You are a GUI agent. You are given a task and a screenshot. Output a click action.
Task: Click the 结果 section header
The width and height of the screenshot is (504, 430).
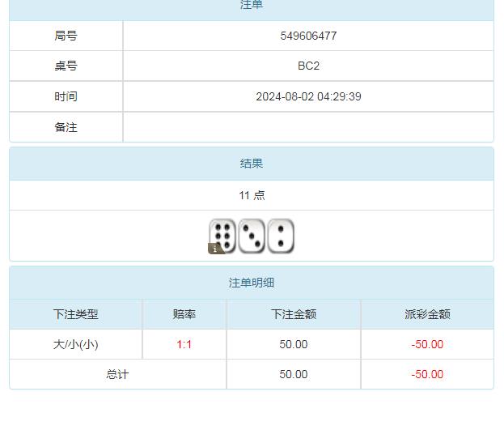click(x=252, y=164)
